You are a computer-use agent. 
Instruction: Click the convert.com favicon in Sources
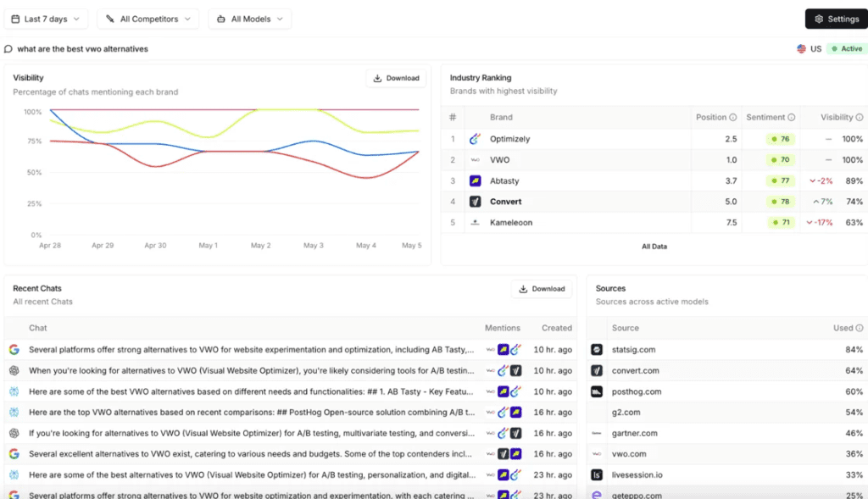pos(596,371)
